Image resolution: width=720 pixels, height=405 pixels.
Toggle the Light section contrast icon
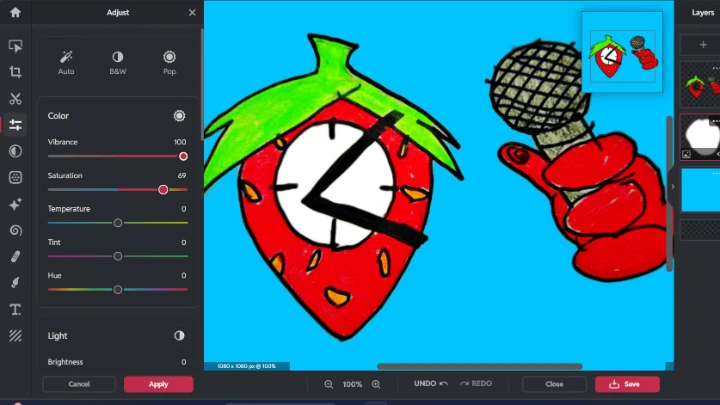point(179,336)
